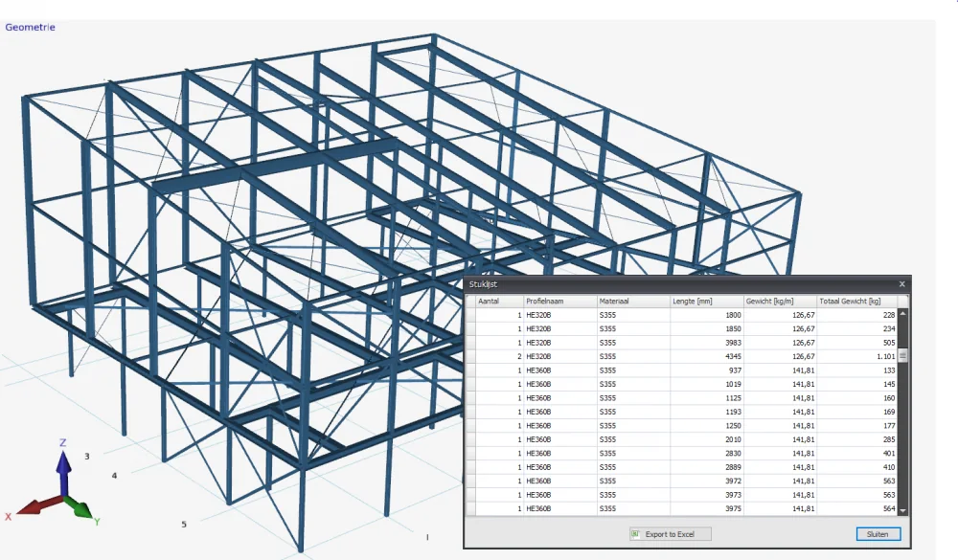The width and height of the screenshot is (958, 560).
Task: Sort by the Profielnaam column header
Action: (x=560, y=302)
